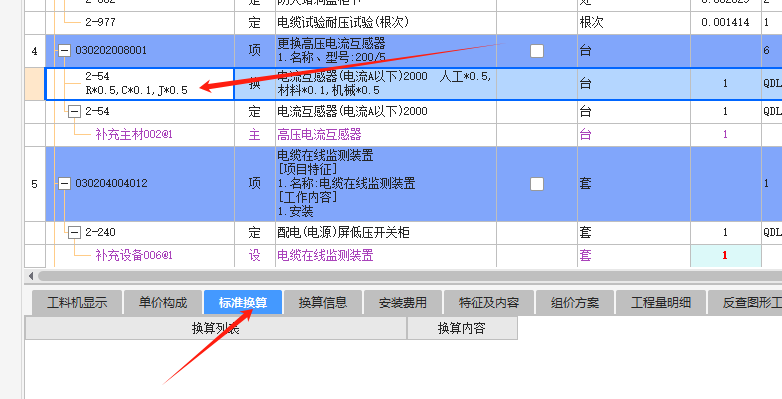Open the 组价方案 tab
The image size is (782, 399).
tap(575, 302)
